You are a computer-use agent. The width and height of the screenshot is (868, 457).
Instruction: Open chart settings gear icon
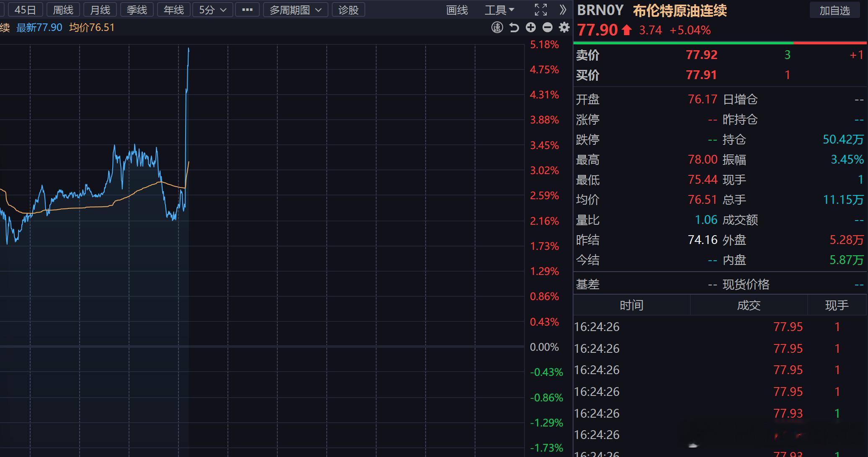[x=564, y=28]
